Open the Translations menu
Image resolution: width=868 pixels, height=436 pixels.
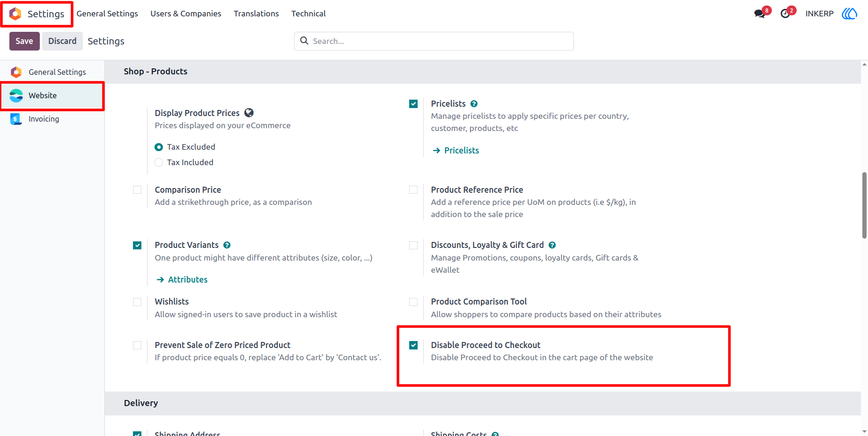tap(256, 14)
